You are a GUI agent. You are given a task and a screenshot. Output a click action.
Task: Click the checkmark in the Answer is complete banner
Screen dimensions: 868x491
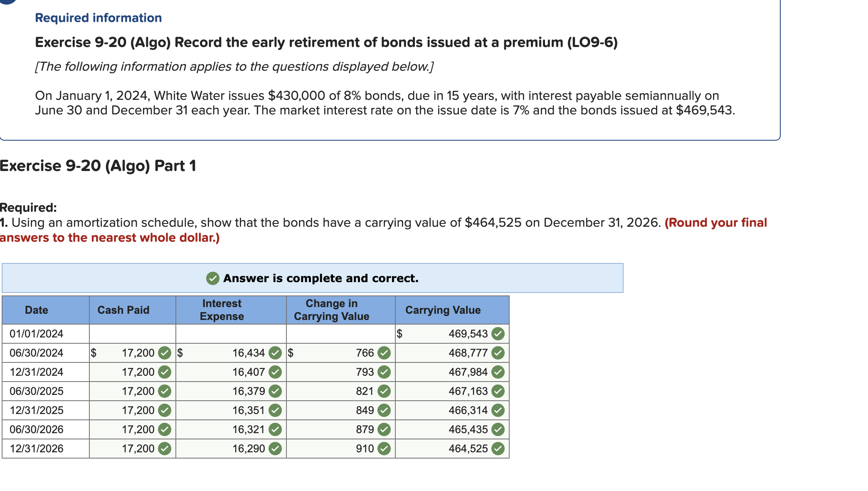[x=212, y=278]
